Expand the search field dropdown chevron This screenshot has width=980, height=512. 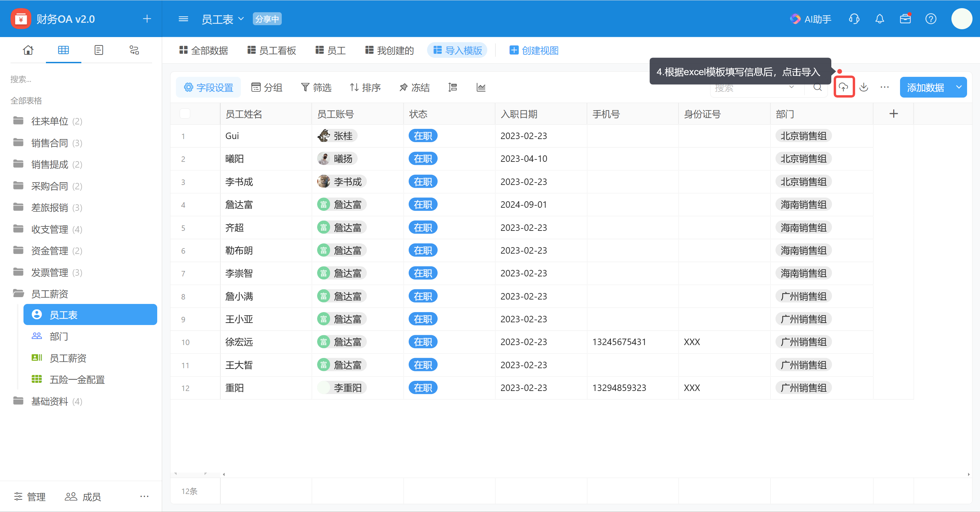point(792,87)
